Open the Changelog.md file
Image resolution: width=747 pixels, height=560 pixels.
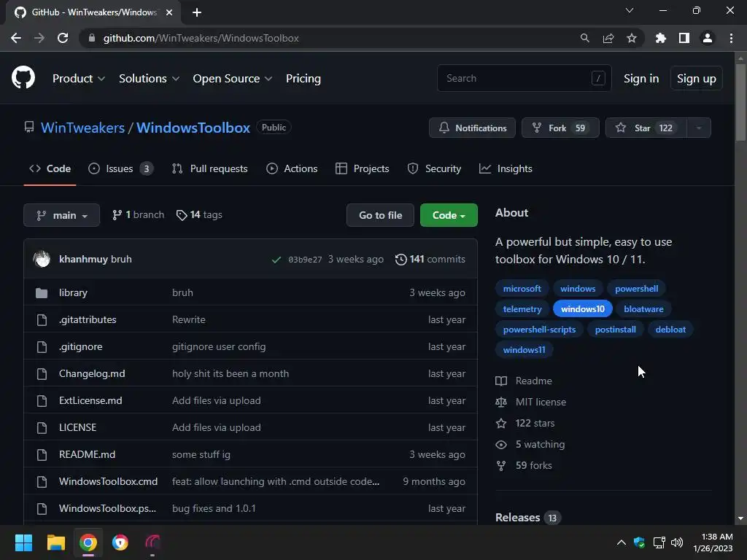[92, 374]
